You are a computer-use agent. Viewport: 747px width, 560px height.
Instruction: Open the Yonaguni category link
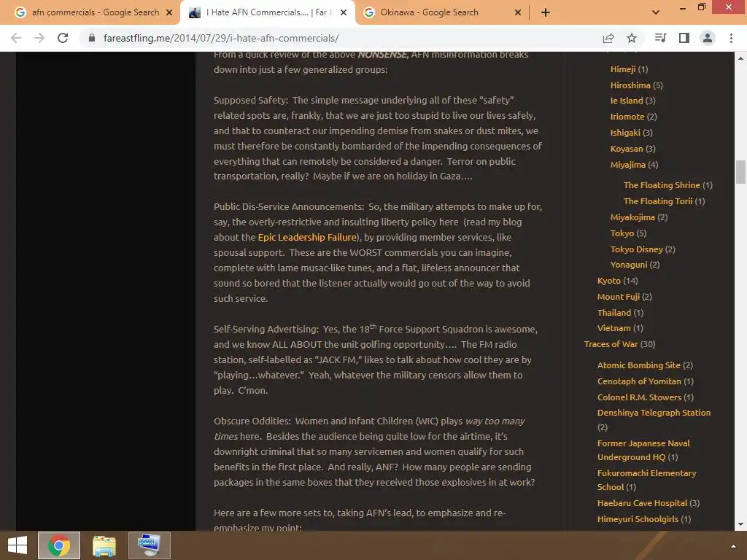tap(629, 265)
